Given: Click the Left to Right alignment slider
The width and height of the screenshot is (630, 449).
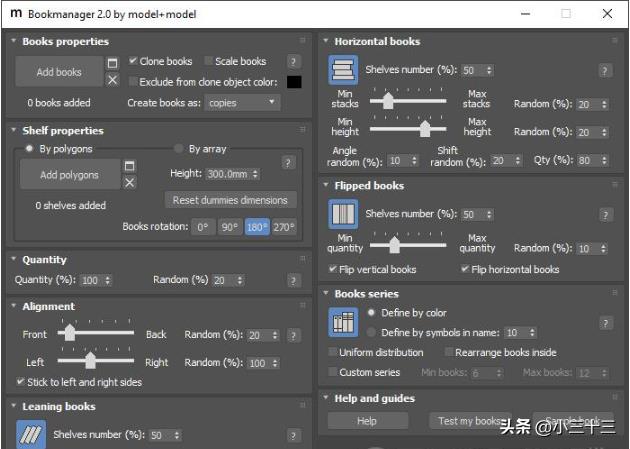Looking at the screenshot, I should coord(96,360).
